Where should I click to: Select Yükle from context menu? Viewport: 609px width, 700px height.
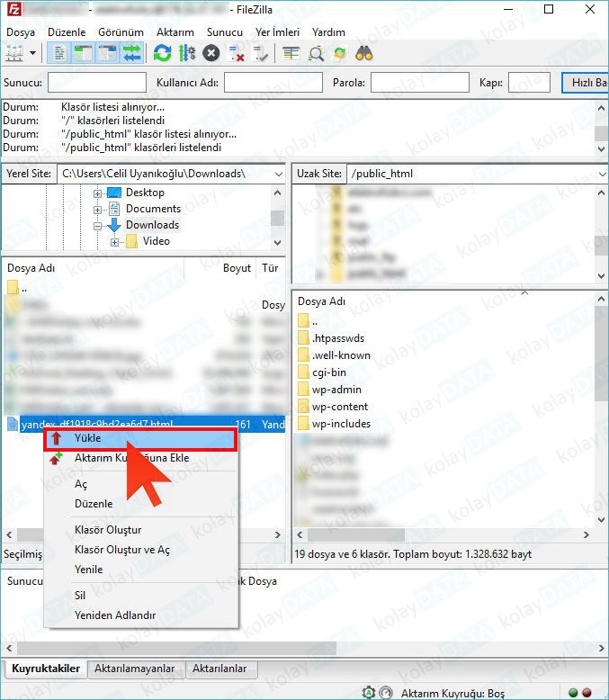pos(87,438)
